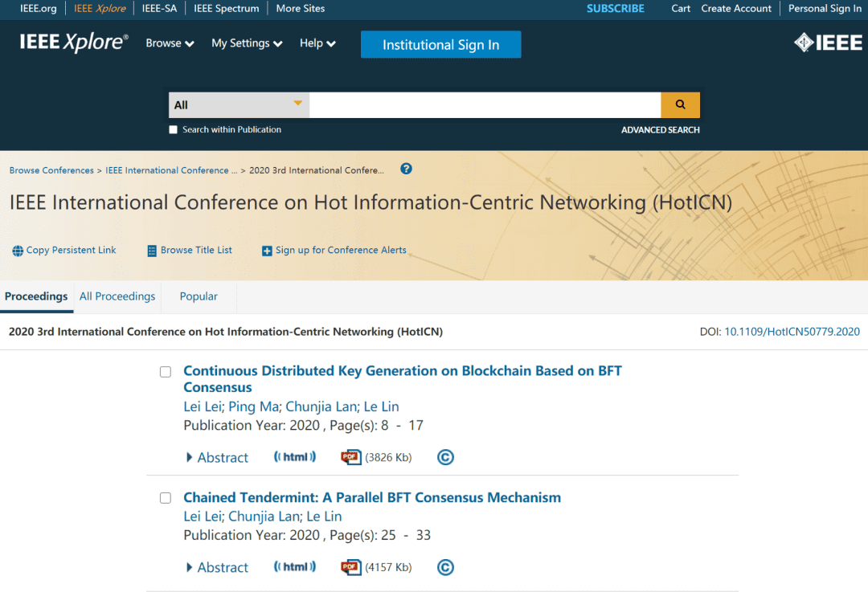The image size is (868, 592).
Task: Expand Abstract of Continuous Distributed Key Generation
Action: click(218, 458)
